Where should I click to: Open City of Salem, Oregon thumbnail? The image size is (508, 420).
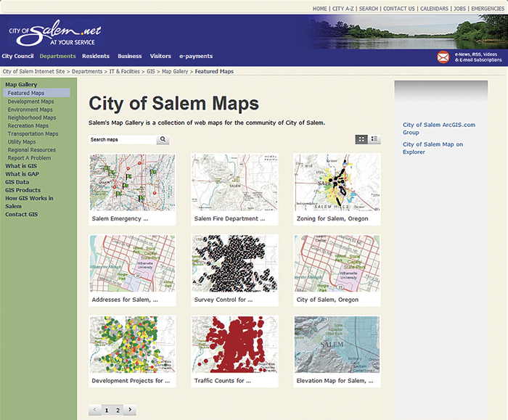[x=337, y=263]
